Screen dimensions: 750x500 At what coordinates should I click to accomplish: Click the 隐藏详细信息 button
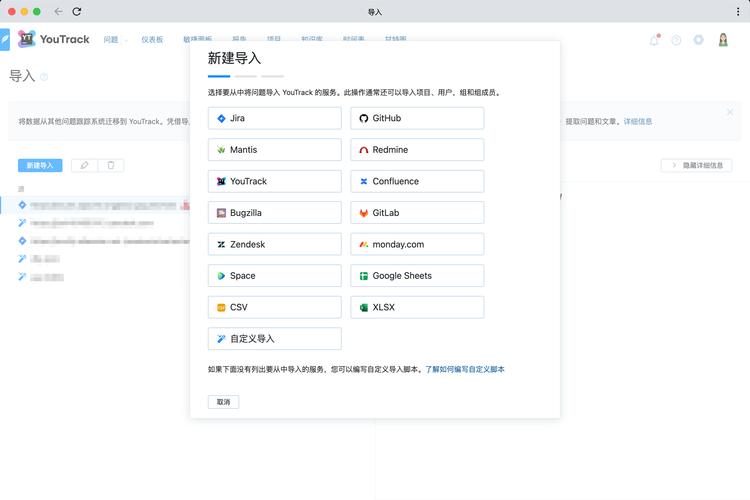click(x=696, y=166)
